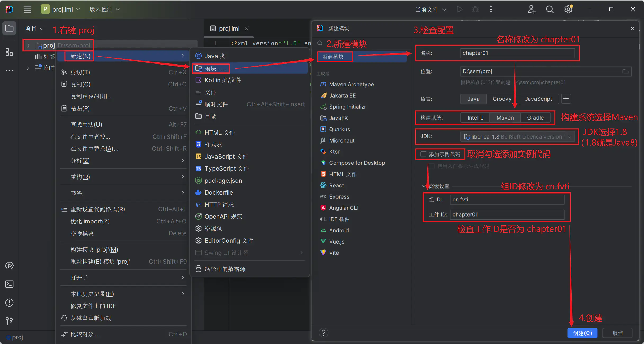The height and width of the screenshot is (344, 644).
Task: Select 新建模块 in the dialog list
Action: [x=362, y=57]
